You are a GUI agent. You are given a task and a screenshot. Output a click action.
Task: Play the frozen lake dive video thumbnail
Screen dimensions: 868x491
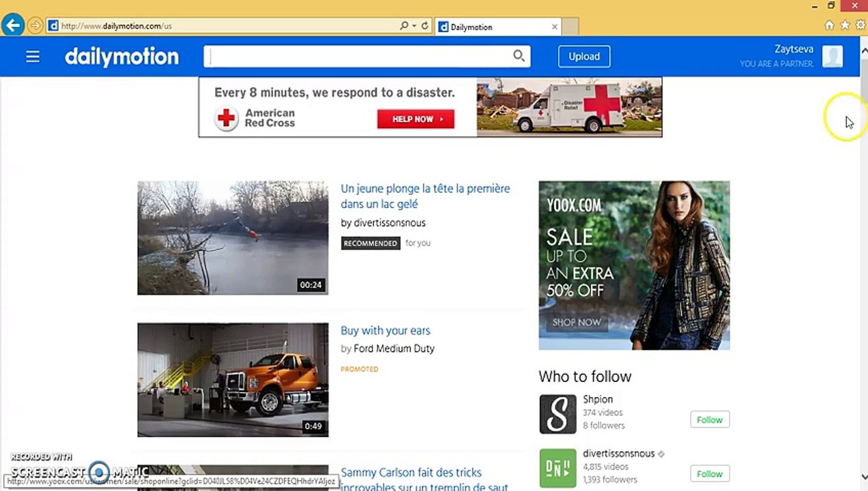233,238
